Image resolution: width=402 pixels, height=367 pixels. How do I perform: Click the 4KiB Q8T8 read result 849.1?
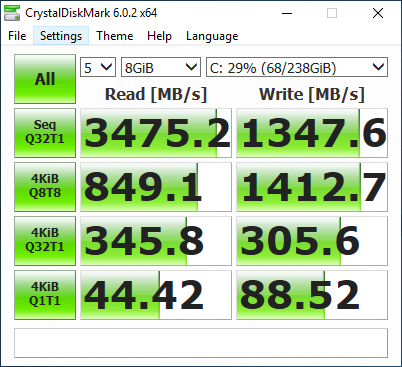pyautogui.click(x=156, y=187)
